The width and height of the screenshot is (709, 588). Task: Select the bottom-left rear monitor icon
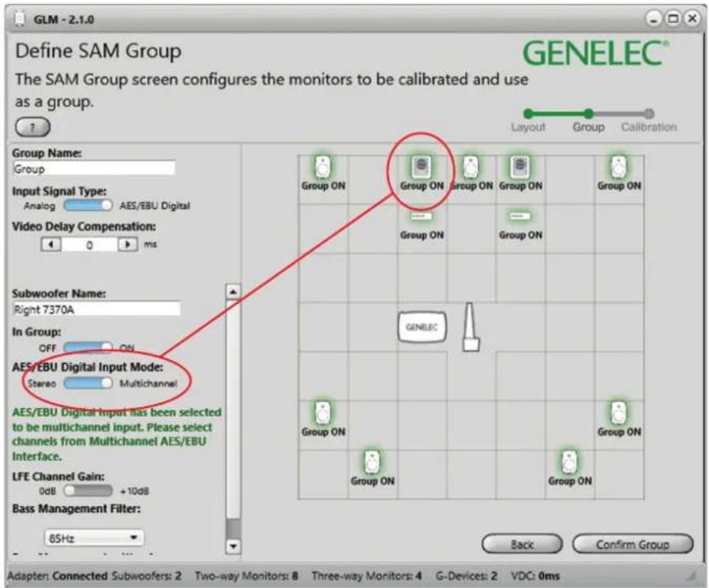pyautogui.click(x=372, y=463)
